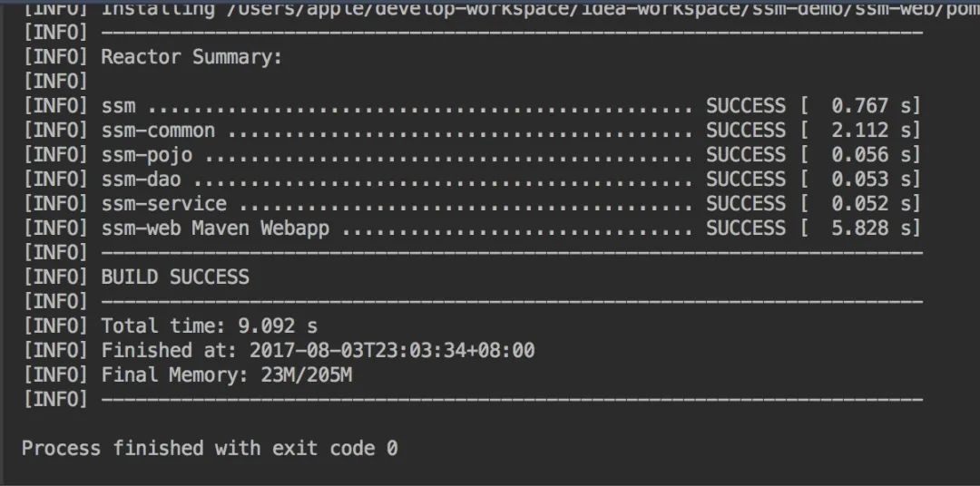Screen dimensions: 980x486
Task: Click the [INFO] tag beside BUILD SUCCESS
Action: pyautogui.click(x=55, y=277)
